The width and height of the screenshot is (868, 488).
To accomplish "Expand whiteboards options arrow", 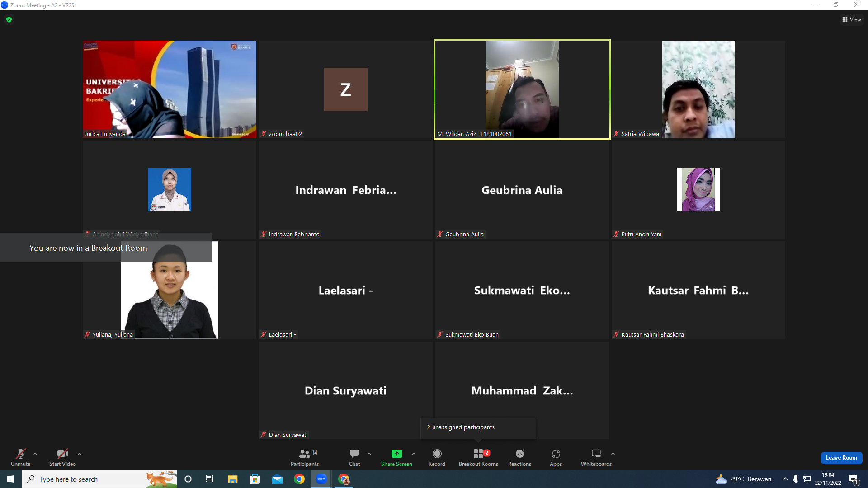I will pyautogui.click(x=613, y=454).
